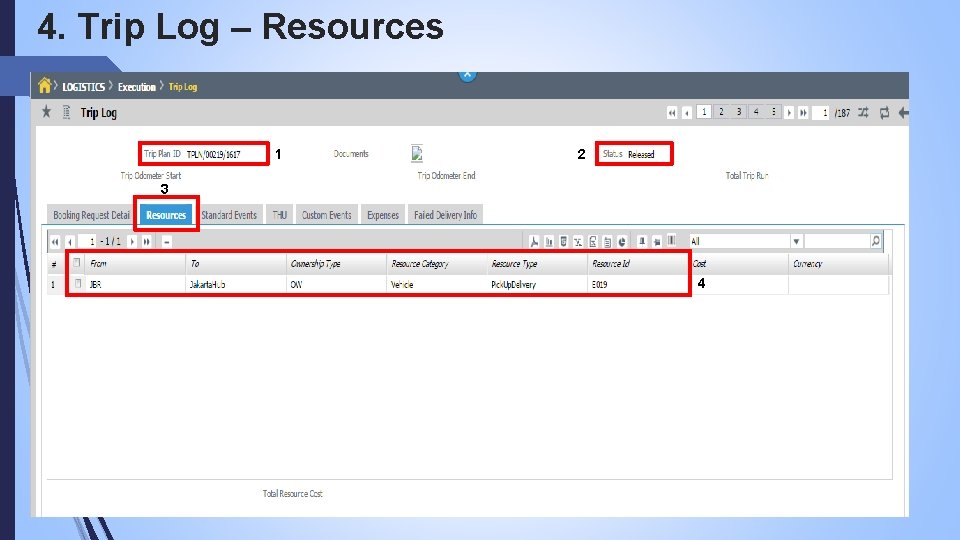Jump to first record in top pager
Image resolution: width=960 pixels, height=540 pixels.
point(672,113)
